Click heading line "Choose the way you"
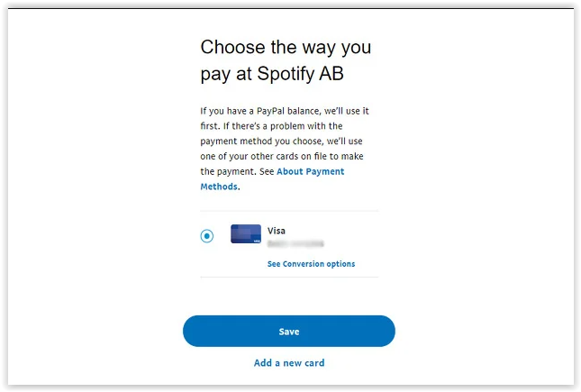581x392 pixels. [x=286, y=48]
